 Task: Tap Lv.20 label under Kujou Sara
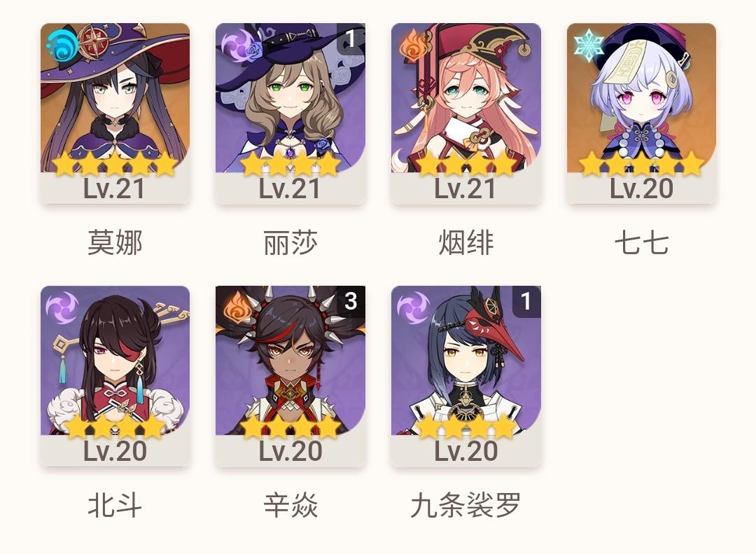pyautogui.click(x=465, y=451)
